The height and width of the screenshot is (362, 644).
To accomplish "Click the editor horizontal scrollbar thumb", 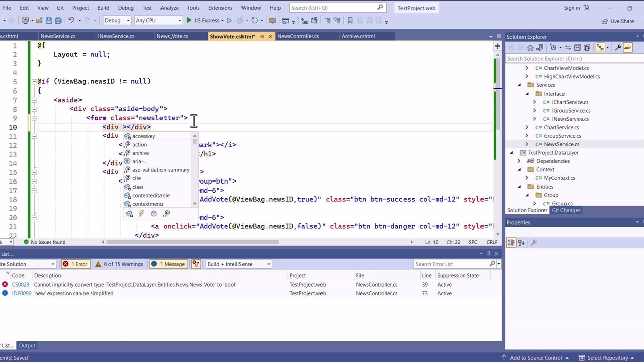I will click(193, 242).
